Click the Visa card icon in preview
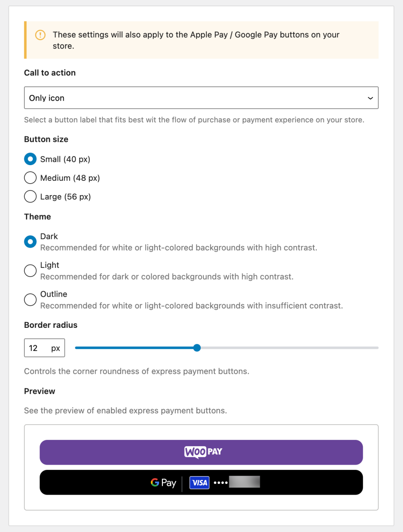The height and width of the screenshot is (532, 403). [x=199, y=483]
